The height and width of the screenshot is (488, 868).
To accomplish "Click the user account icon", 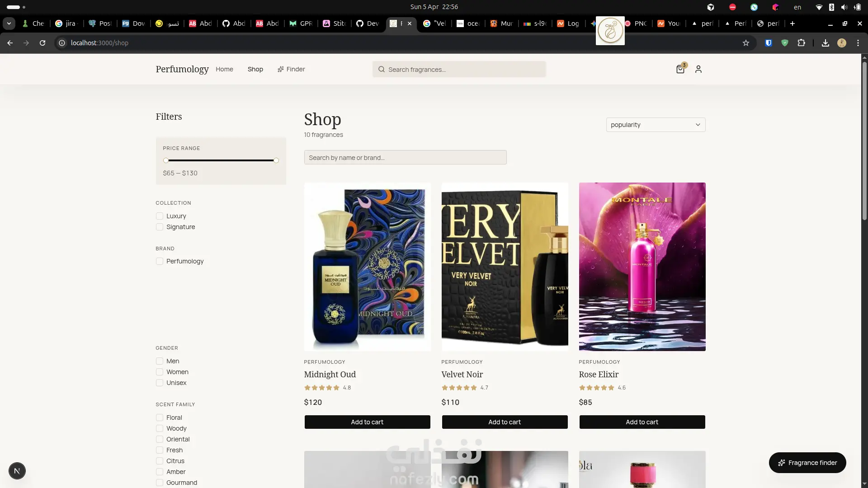I will pyautogui.click(x=698, y=69).
